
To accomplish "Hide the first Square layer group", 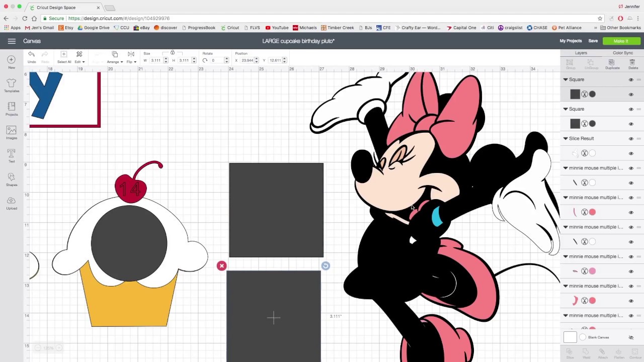I will click(631, 79).
